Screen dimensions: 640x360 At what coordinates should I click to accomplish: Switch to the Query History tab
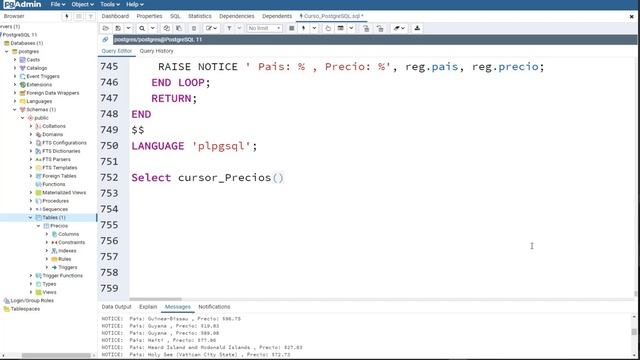pyautogui.click(x=156, y=51)
